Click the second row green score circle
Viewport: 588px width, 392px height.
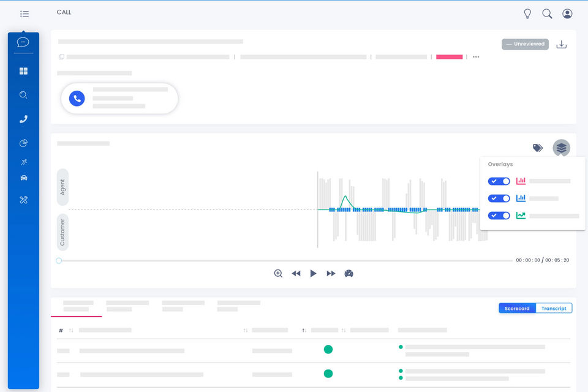point(328,374)
